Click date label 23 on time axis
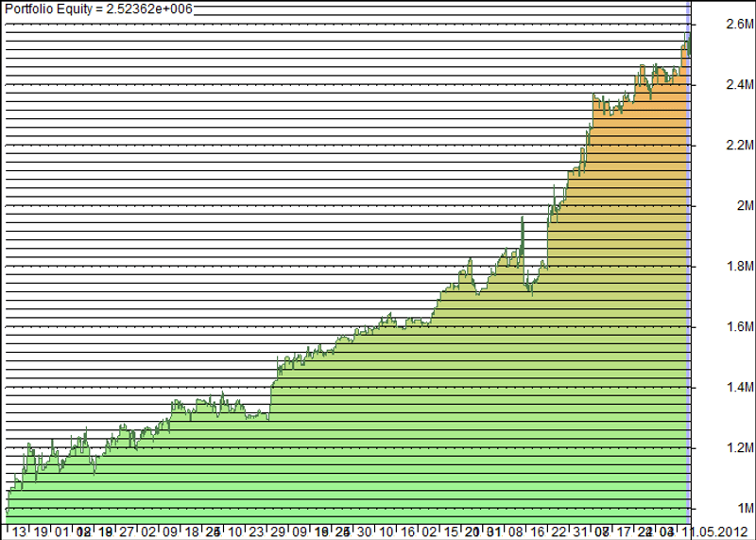The width and height of the screenshot is (756, 540). [256, 532]
